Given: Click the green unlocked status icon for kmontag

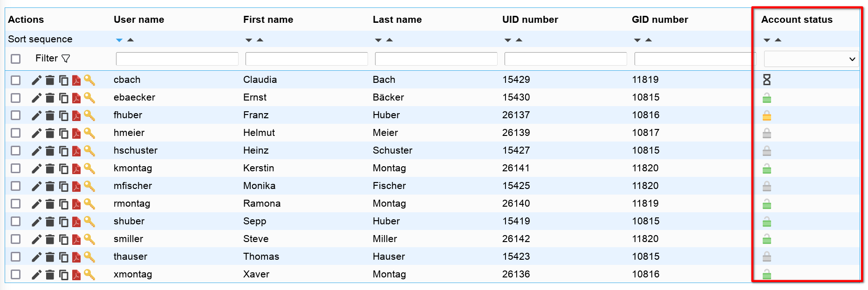Looking at the screenshot, I should 766,169.
